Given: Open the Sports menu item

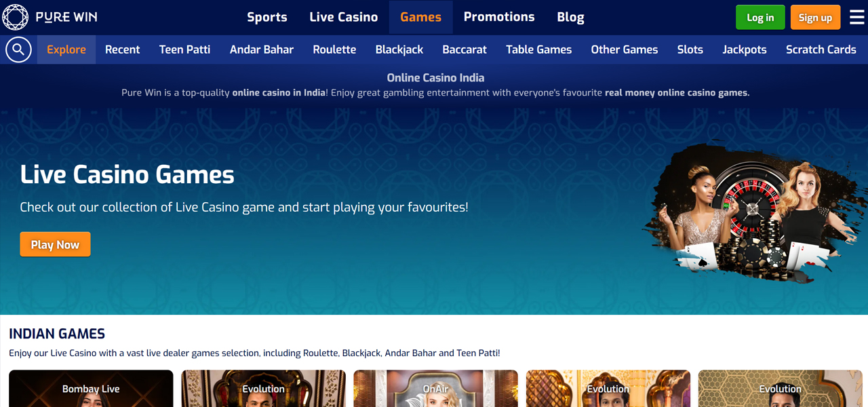Looking at the screenshot, I should 267,17.
